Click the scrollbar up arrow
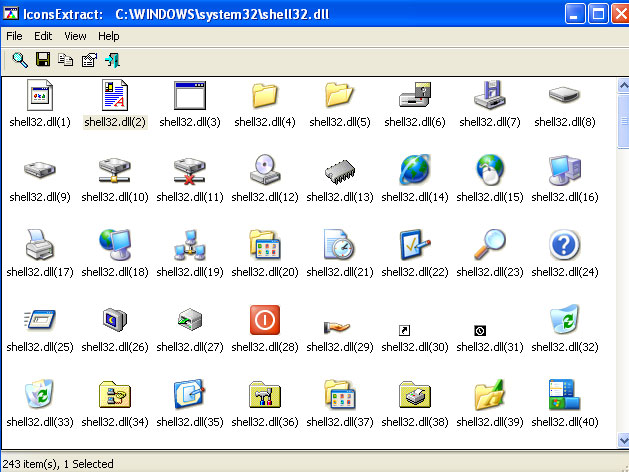 point(623,86)
